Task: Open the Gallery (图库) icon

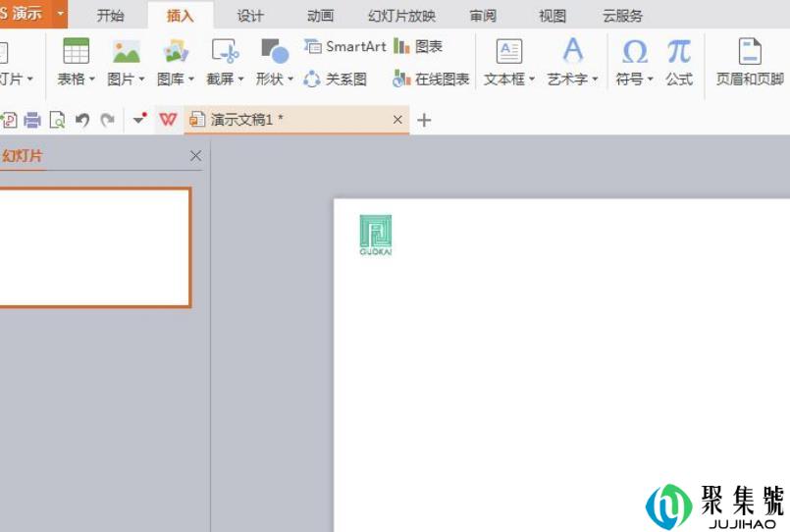Action: [176, 51]
